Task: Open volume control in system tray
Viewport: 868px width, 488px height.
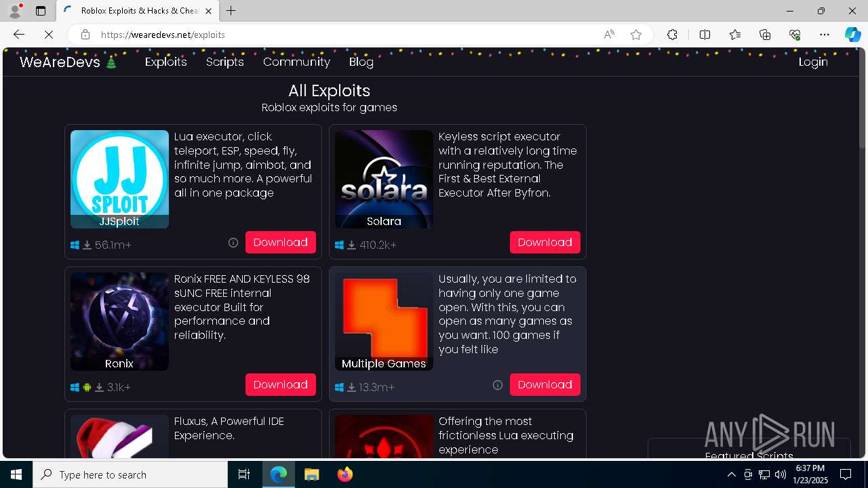Action: [781, 474]
